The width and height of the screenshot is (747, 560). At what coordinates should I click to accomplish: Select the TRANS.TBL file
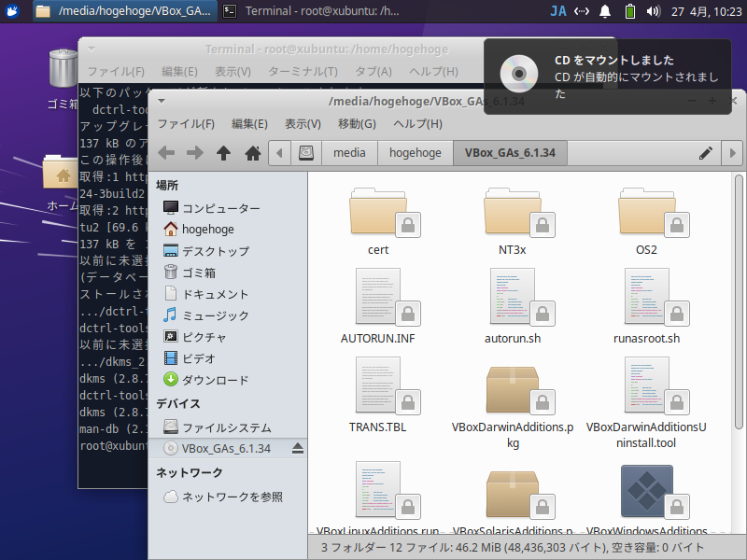tap(378, 395)
